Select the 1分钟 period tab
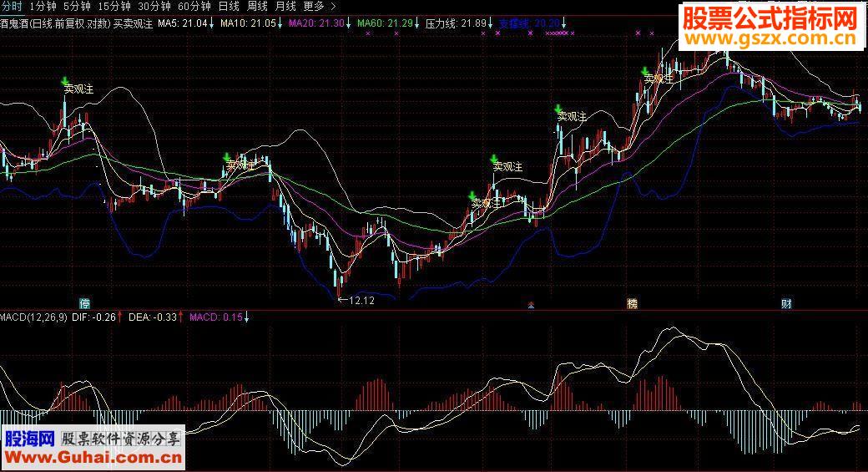Viewport: 868px width, 472px height. 43,6
